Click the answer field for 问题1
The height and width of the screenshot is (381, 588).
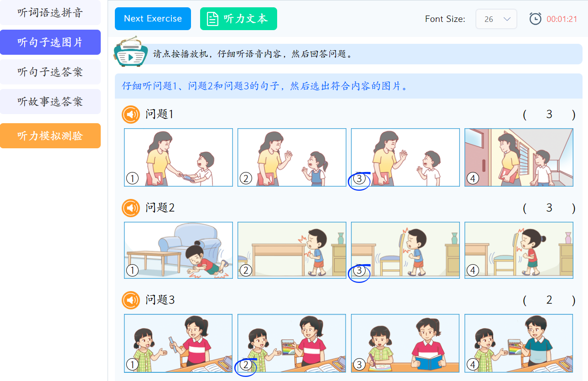click(x=549, y=115)
